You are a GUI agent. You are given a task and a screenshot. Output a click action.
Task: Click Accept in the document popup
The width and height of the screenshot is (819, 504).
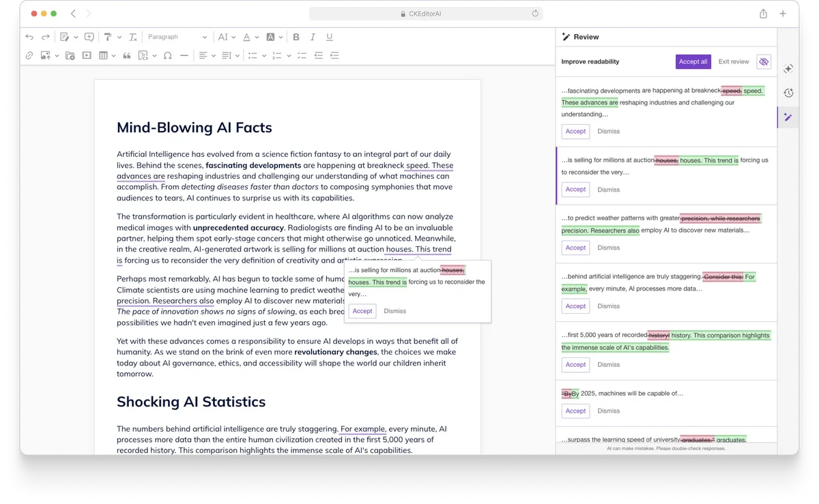[362, 311]
